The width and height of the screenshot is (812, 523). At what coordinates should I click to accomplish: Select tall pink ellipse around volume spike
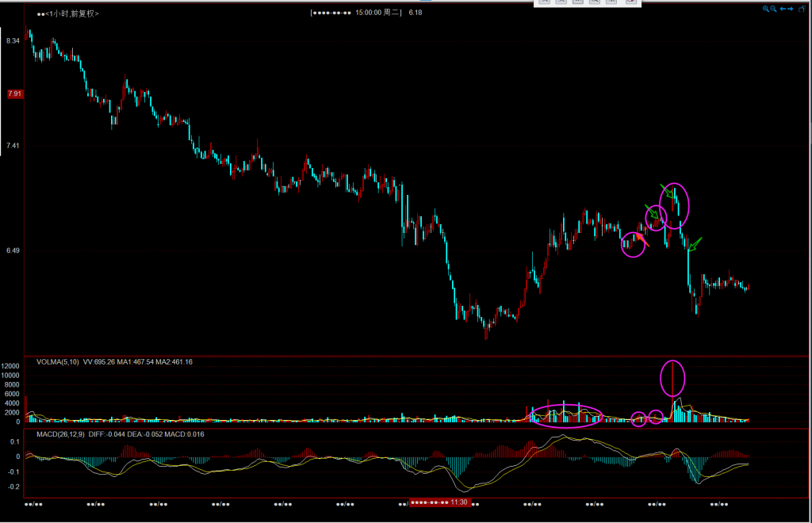click(x=672, y=378)
